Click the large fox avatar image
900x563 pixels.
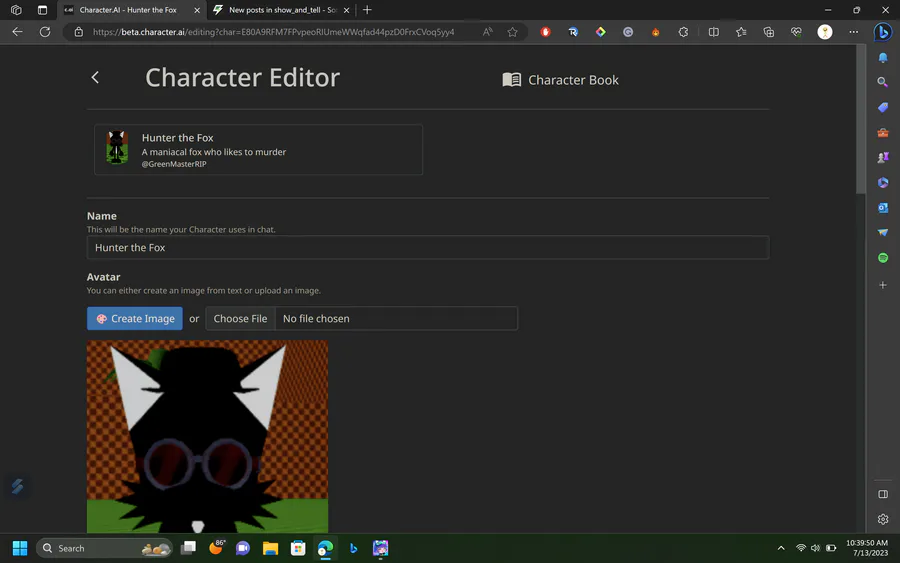[x=207, y=436]
